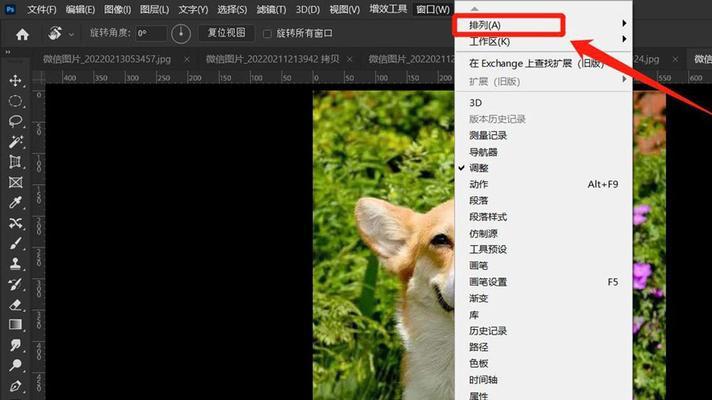Select the Content-Aware Move tool

pos(15,223)
